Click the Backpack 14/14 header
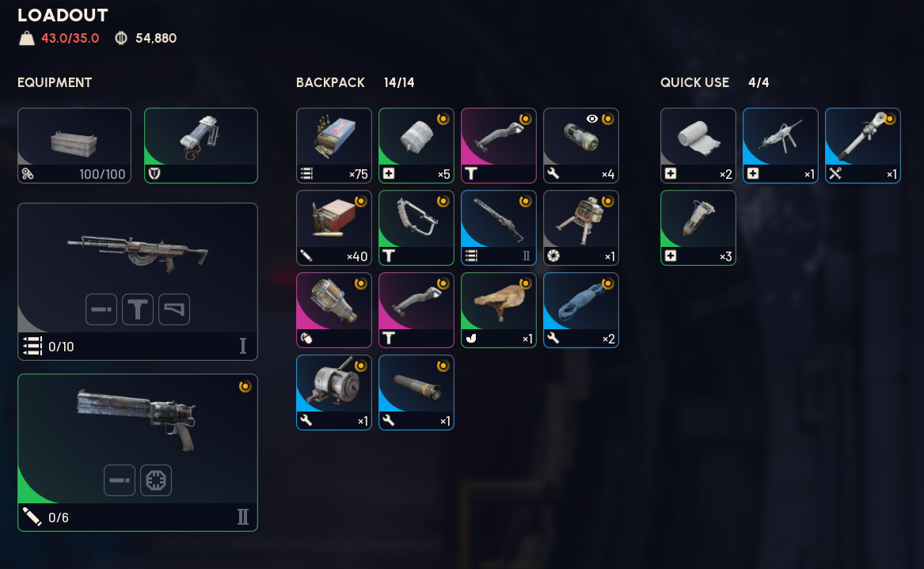The image size is (924, 569). [355, 82]
